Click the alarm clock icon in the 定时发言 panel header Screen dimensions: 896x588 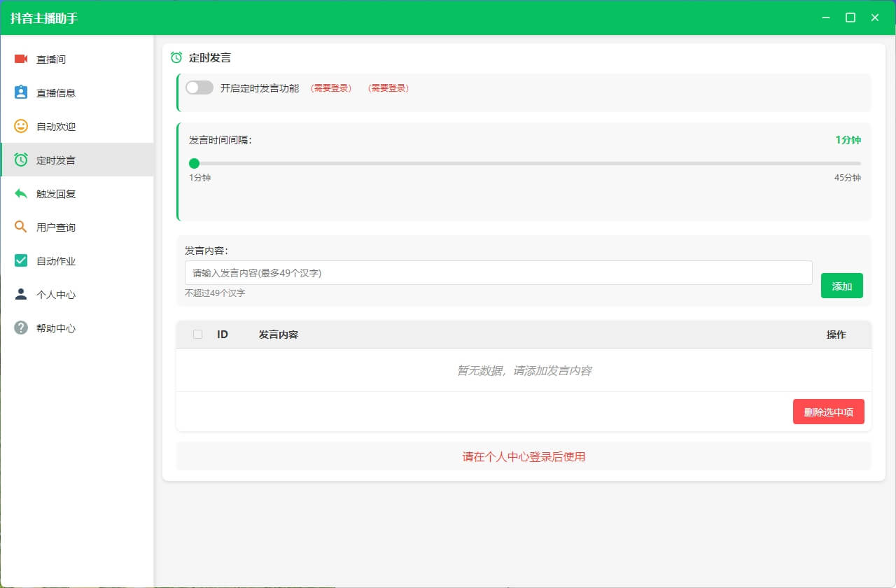(176, 57)
